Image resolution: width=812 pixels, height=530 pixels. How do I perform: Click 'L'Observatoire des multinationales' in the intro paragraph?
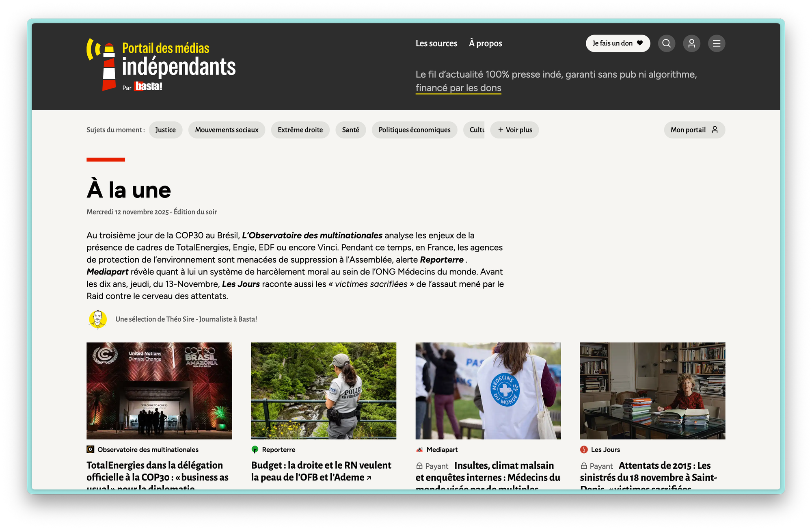[x=312, y=236]
